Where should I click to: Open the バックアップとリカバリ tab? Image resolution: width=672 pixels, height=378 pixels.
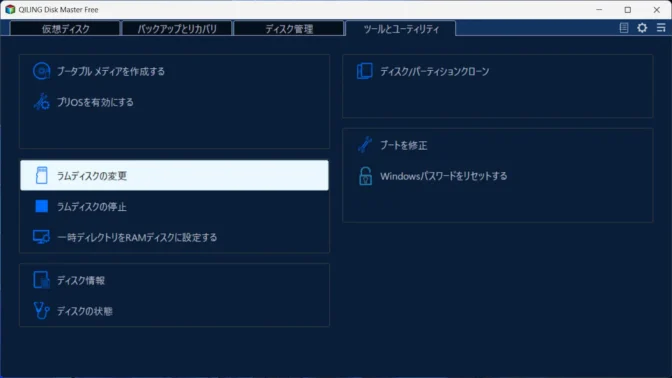click(x=177, y=29)
